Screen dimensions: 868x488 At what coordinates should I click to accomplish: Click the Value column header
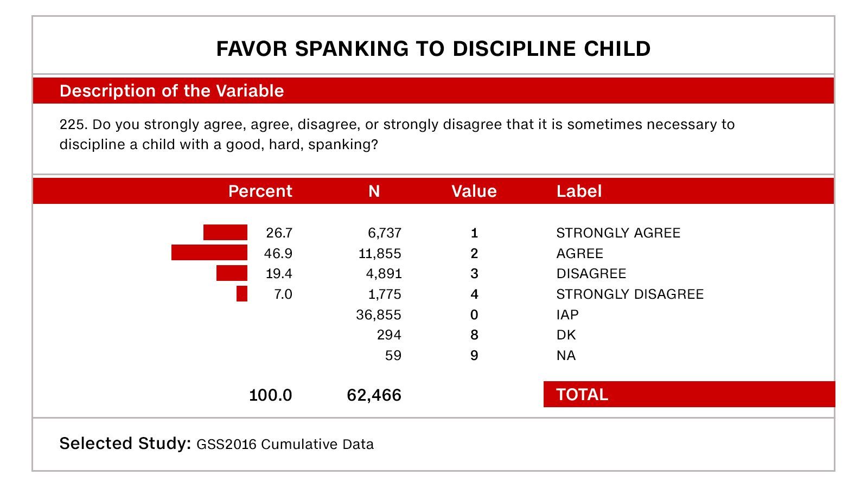tap(474, 191)
